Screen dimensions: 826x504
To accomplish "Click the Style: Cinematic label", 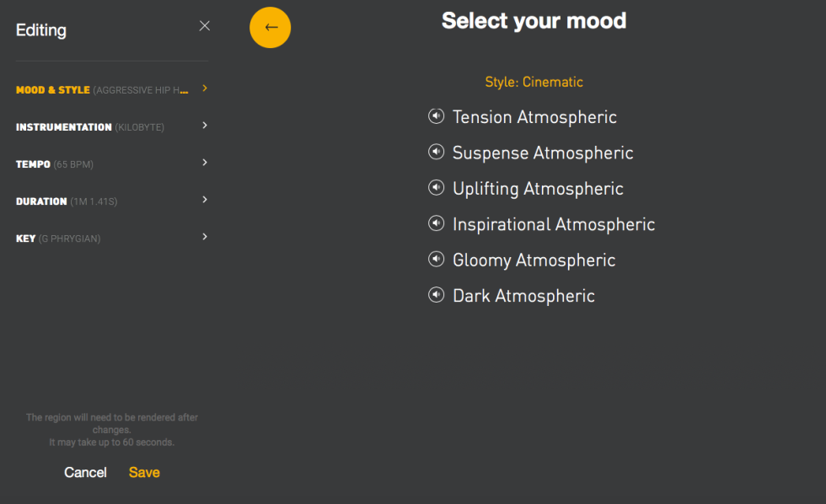I will [534, 82].
